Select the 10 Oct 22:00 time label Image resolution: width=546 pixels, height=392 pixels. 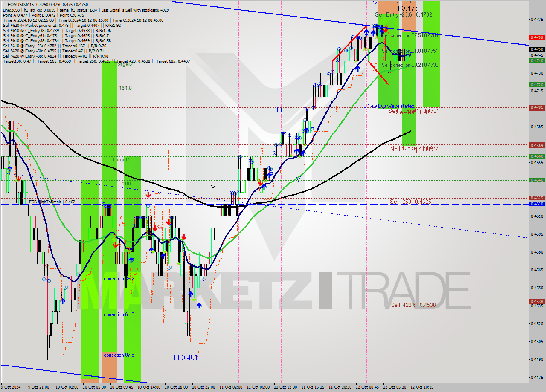tap(203, 388)
